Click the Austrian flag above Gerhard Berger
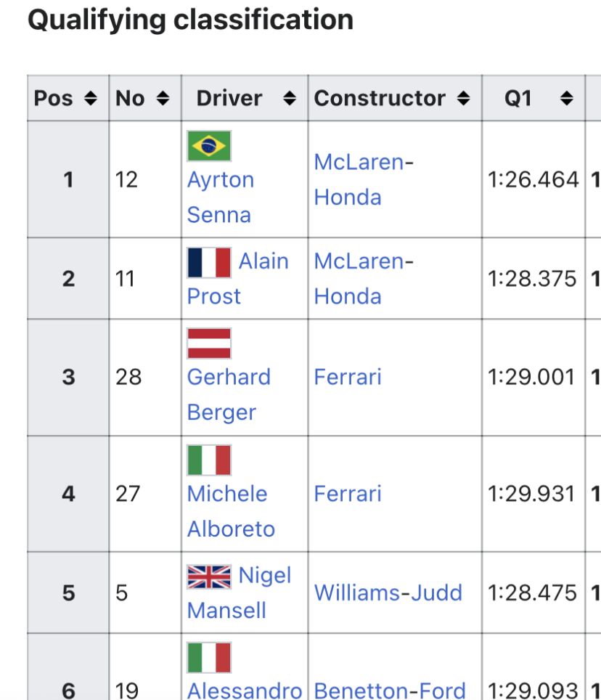601x700 pixels. coord(209,343)
